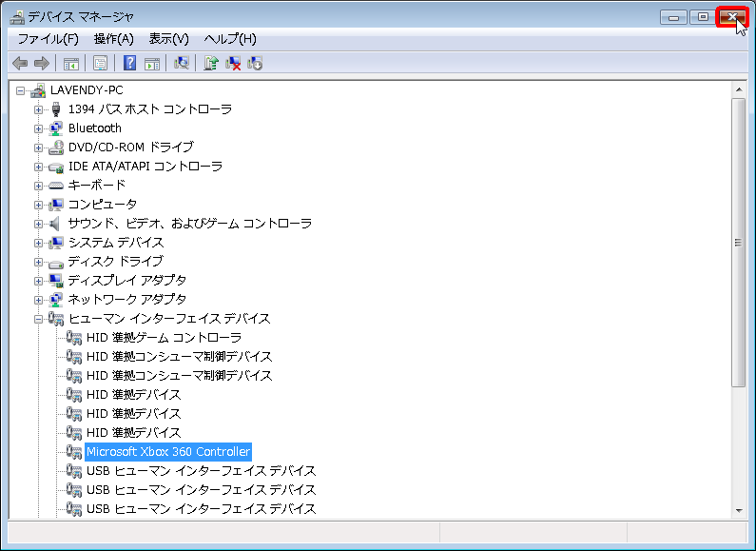Select the LAVENDY-PC label
The image size is (756, 551).
[x=87, y=90]
